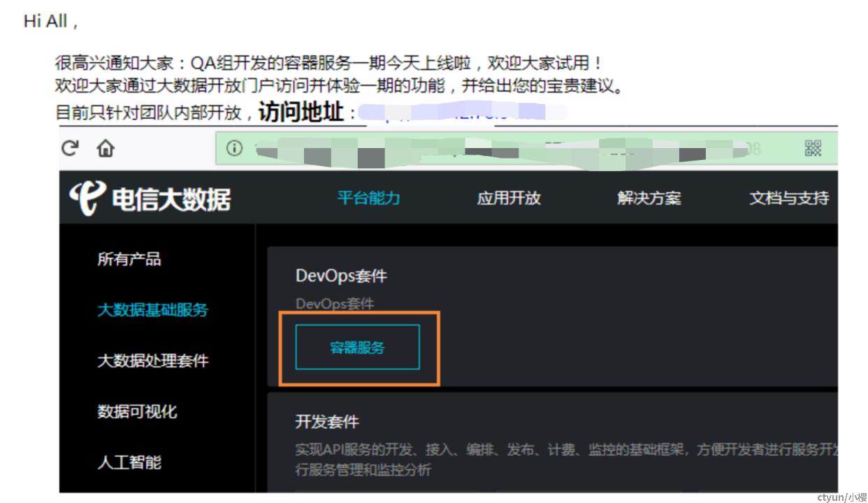Viewport: 868px width, 503px height.
Task: Click the 开发套件 description text
Action: click(x=566, y=460)
